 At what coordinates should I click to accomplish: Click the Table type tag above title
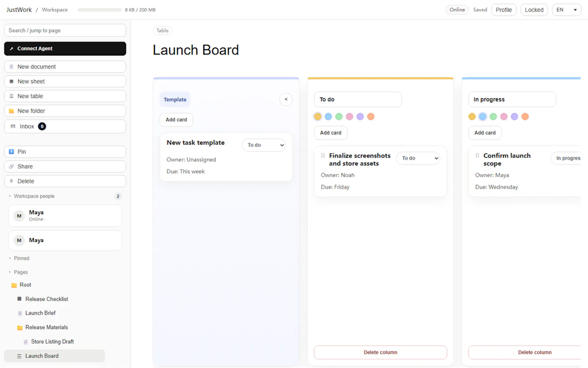coord(162,31)
